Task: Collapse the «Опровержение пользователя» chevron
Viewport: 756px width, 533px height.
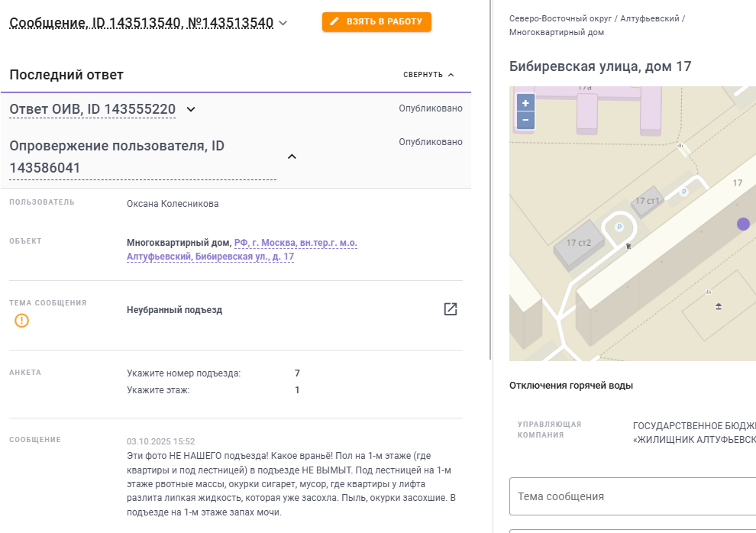Action: coord(291,157)
